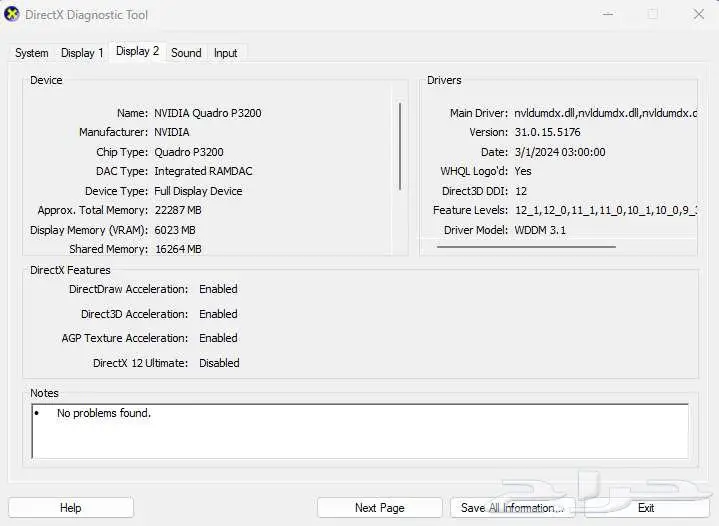
Task: Click the DirectX Diagnostic Tool title icon
Action: pos(11,14)
